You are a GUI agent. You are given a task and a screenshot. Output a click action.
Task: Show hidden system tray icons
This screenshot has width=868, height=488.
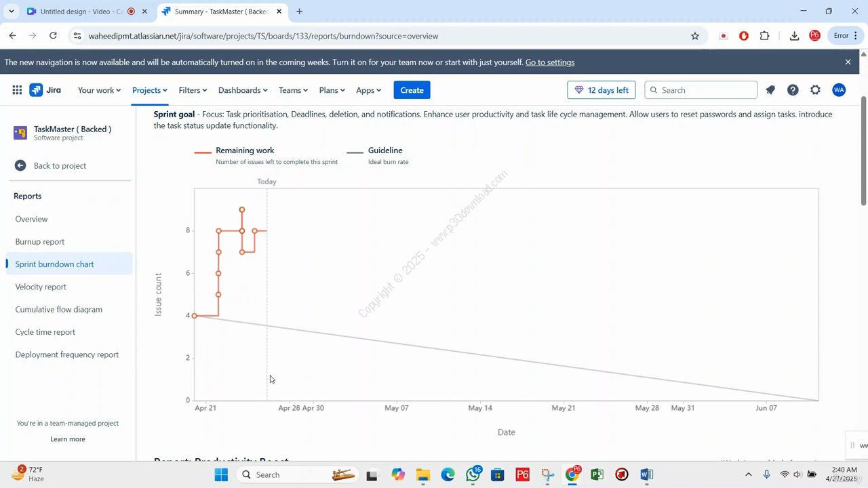pos(748,474)
